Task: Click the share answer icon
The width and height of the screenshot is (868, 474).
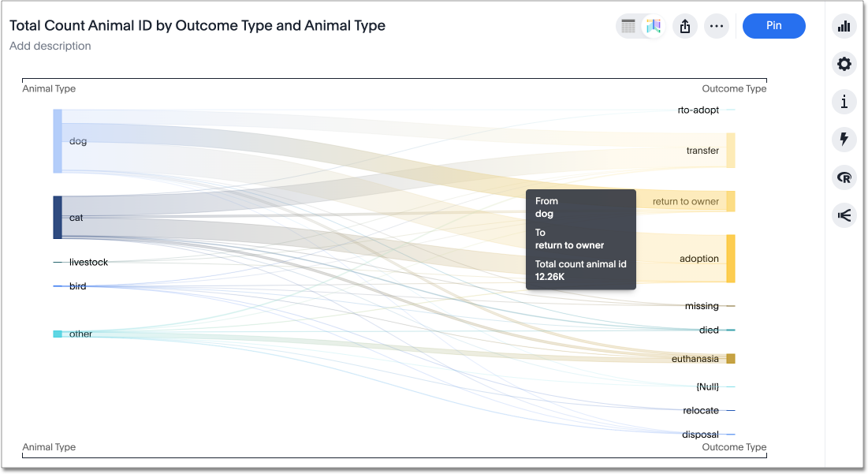Action: pos(685,26)
